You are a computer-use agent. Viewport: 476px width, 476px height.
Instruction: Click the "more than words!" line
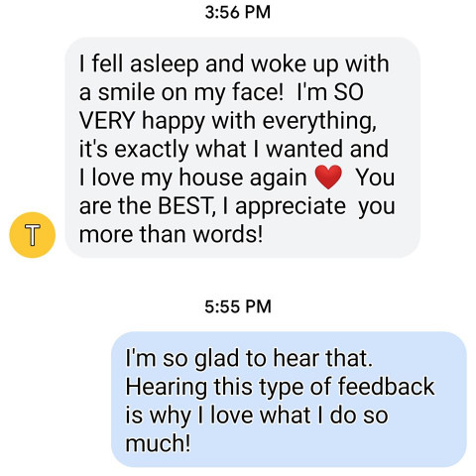pos(171,234)
